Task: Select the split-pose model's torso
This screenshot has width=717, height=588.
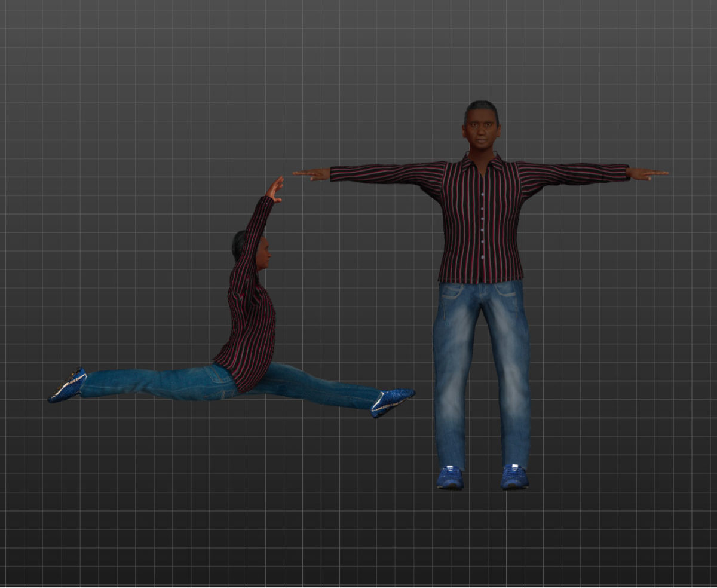Action: [251, 323]
